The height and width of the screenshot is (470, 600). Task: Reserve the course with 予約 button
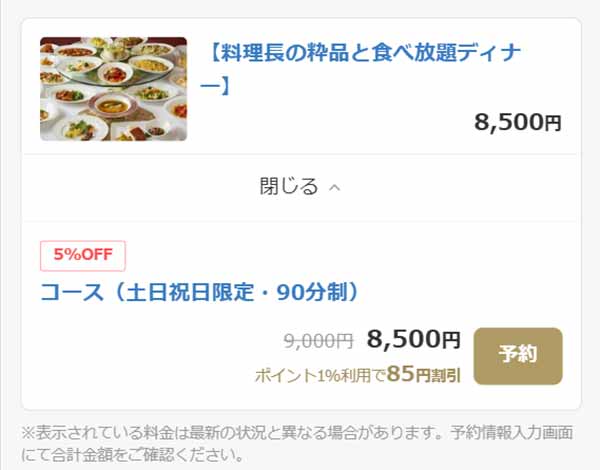pyautogui.click(x=518, y=356)
